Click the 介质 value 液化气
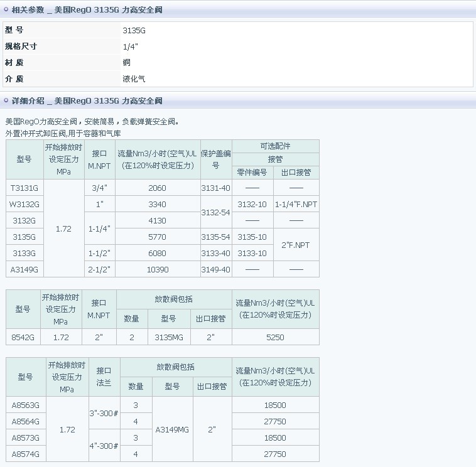 tap(134, 79)
